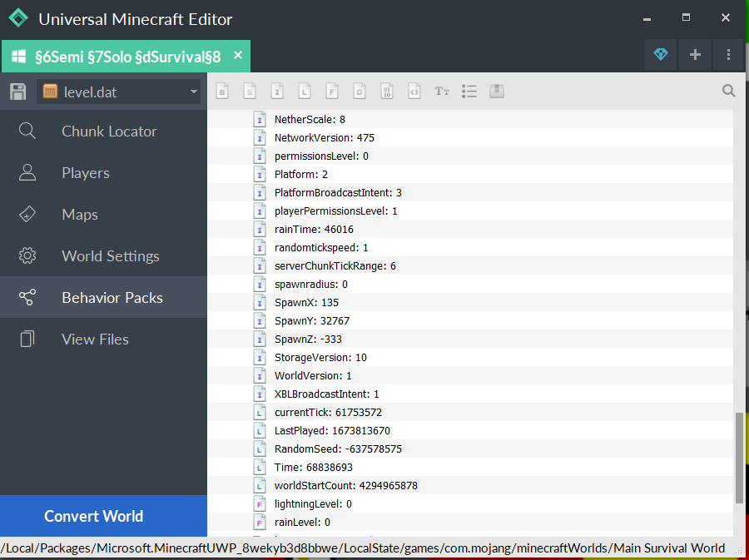
Task: Open search in the NBT editor
Action: click(x=729, y=92)
